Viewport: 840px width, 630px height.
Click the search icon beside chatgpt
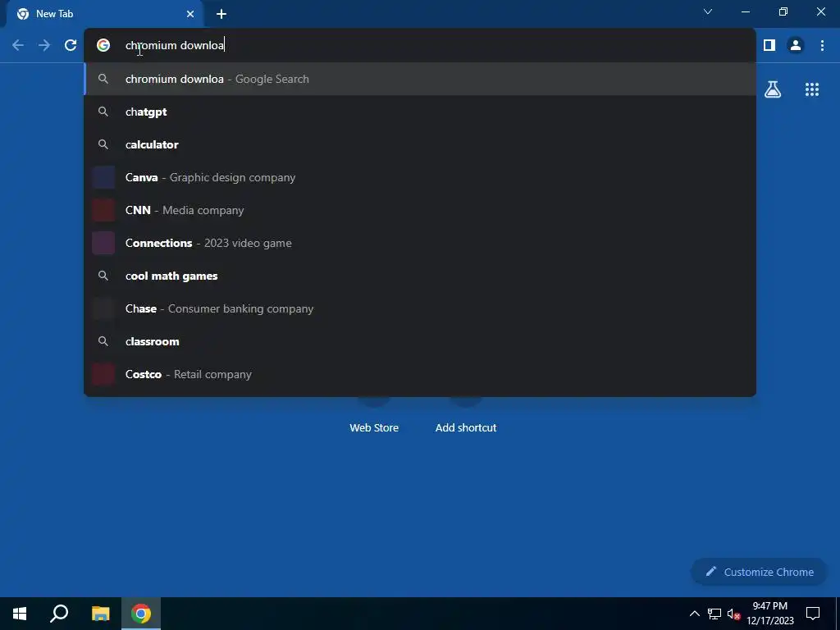coord(103,112)
